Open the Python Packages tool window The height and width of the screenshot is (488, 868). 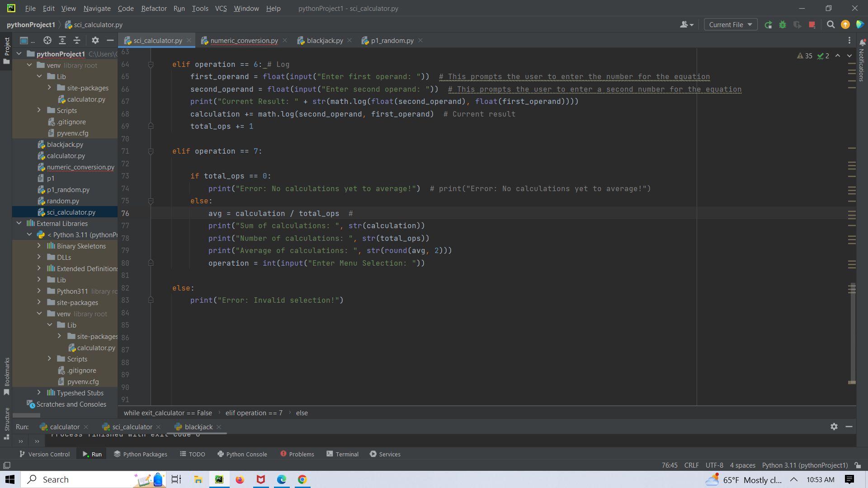(x=141, y=454)
